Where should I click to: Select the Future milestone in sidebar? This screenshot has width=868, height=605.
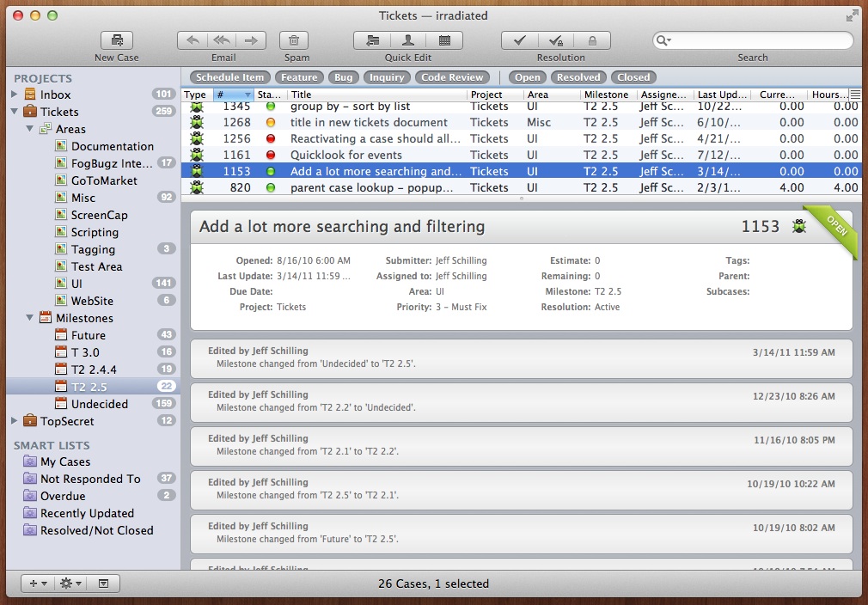(x=88, y=335)
